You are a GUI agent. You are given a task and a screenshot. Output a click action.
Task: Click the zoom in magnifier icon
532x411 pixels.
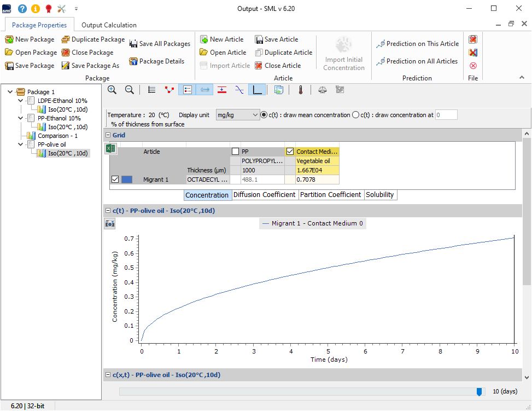[112, 90]
